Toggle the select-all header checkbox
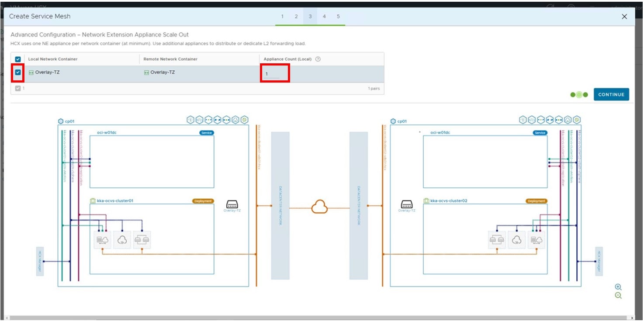The image size is (644, 321). (x=18, y=59)
